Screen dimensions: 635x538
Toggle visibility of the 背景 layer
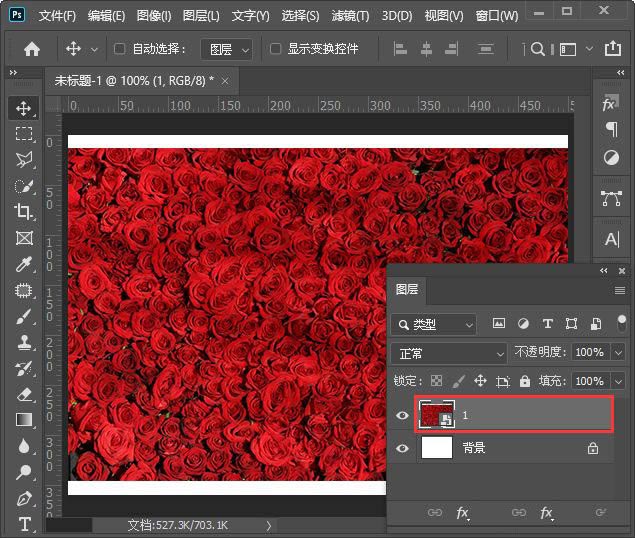[x=402, y=449]
